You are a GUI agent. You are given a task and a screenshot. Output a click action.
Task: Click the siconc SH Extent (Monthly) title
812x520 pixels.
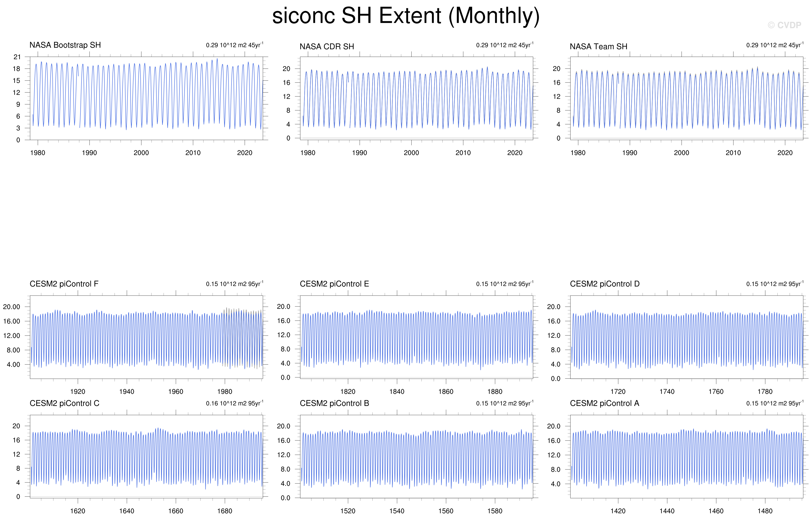point(405,16)
